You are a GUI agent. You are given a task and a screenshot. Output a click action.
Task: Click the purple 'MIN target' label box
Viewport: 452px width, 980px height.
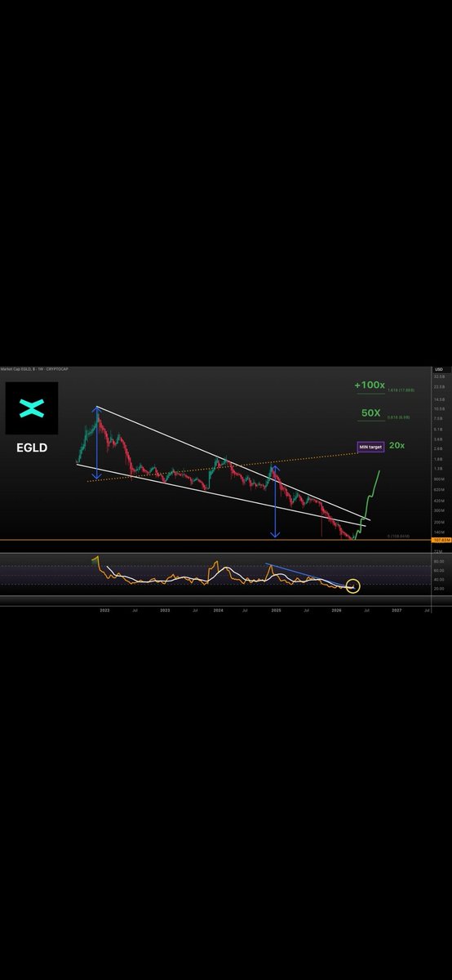[370, 448]
